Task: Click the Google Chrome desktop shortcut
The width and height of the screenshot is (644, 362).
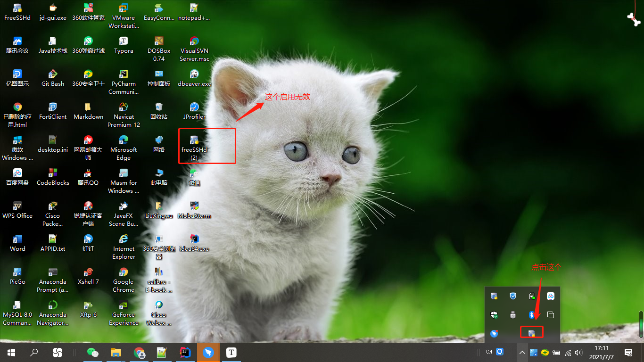Action: pos(124,280)
